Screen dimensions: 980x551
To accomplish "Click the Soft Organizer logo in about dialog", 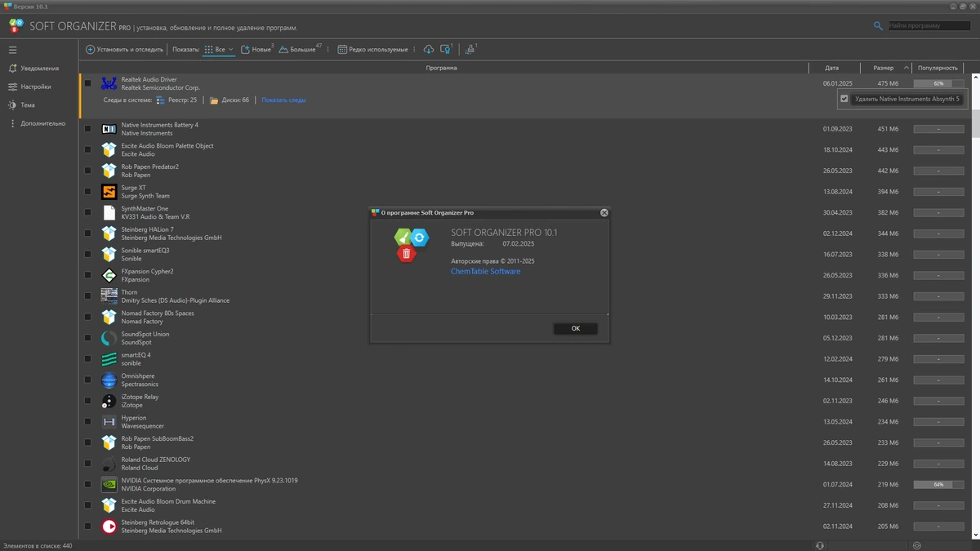I will coord(411,244).
